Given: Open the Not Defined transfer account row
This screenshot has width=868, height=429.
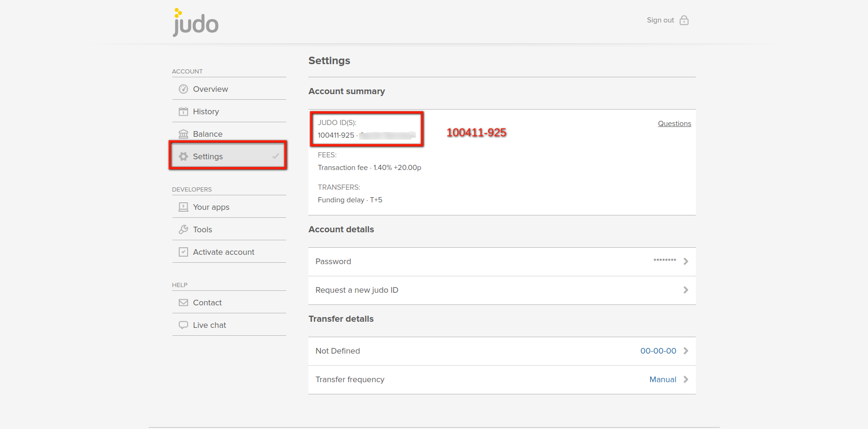Looking at the screenshot, I should (x=502, y=351).
